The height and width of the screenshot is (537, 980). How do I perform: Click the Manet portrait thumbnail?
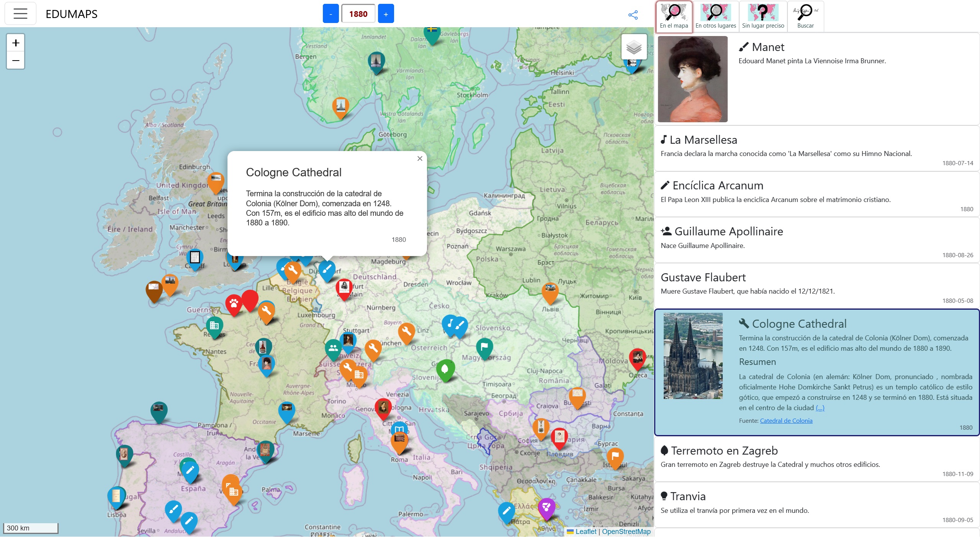693,79
